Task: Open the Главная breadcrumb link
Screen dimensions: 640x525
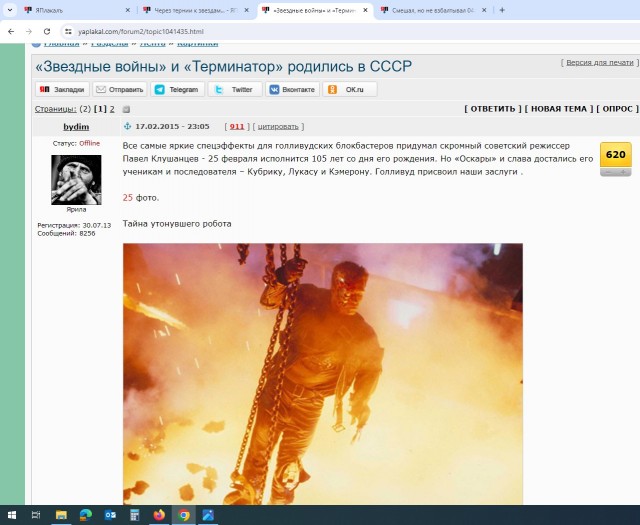Action: pos(61,44)
